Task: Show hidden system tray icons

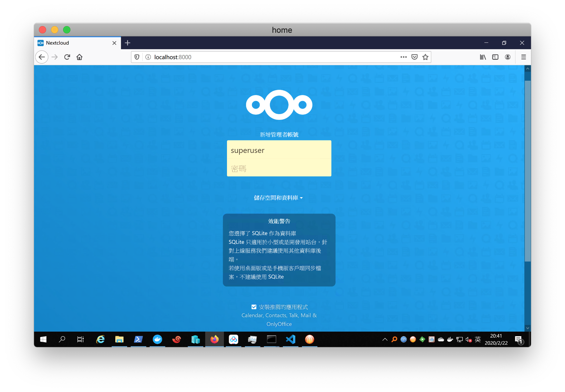Action: [x=385, y=340]
